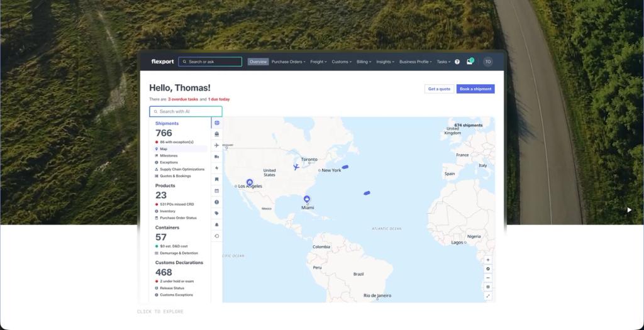Click the airplane marker on the map
Viewport: 644px width, 330px height.
(x=296, y=167)
